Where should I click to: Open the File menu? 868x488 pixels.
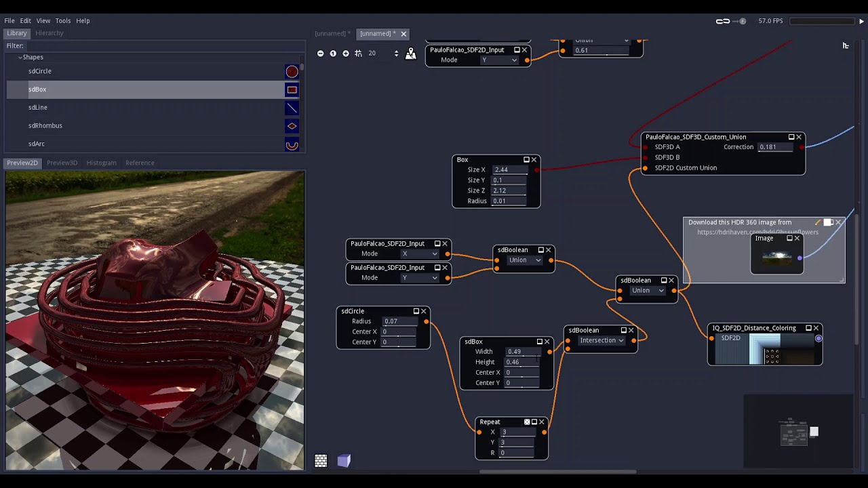coord(9,21)
